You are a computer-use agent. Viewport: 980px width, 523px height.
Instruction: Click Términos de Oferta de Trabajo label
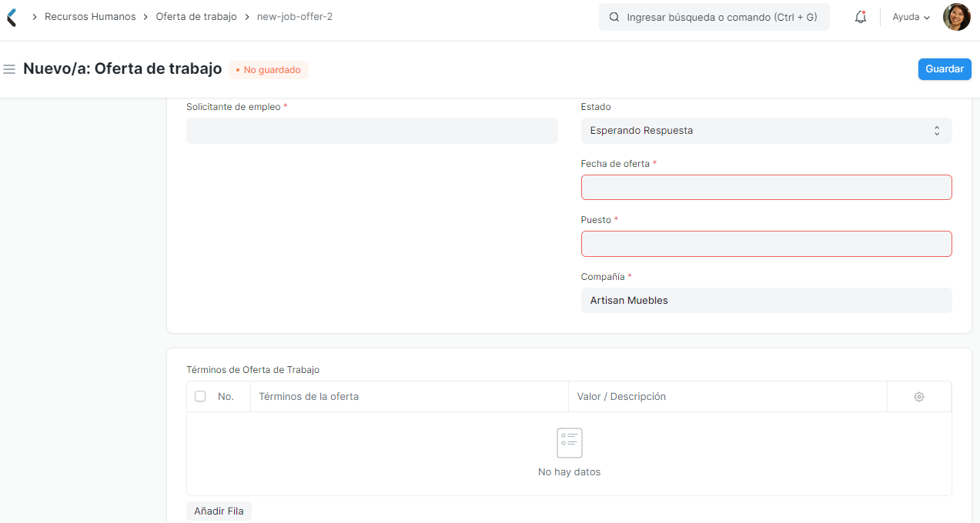click(253, 370)
